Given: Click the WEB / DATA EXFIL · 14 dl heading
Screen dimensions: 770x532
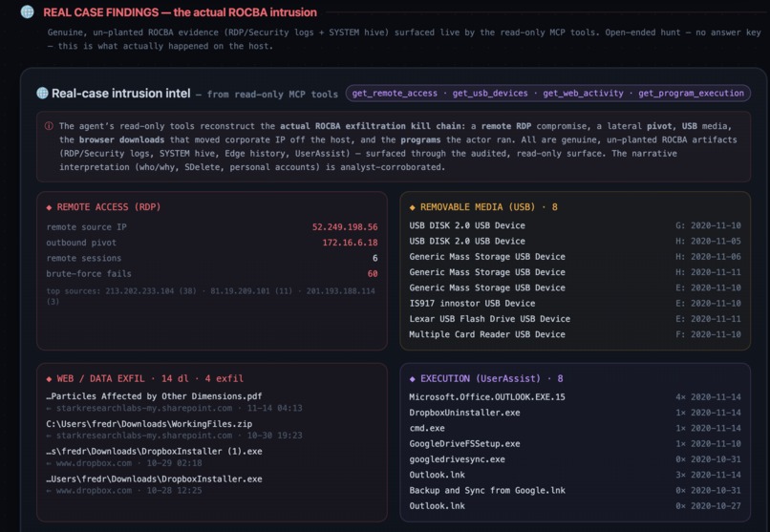Looking at the screenshot, I should pos(150,379).
